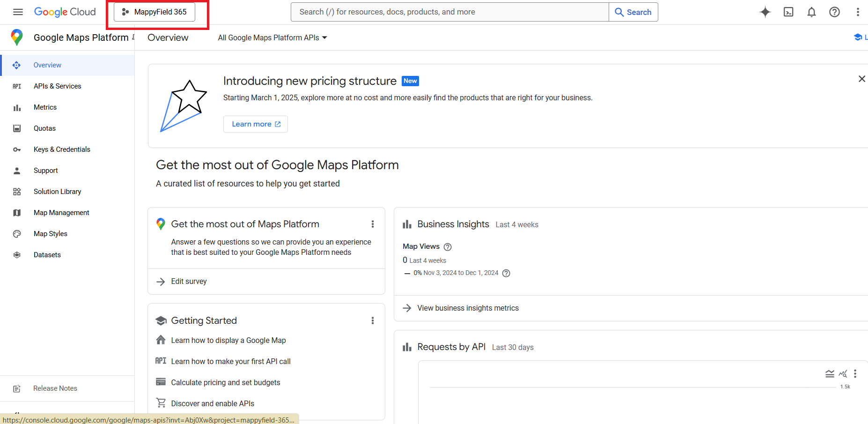Activate the Cloud Shell terminal icon

point(788,12)
